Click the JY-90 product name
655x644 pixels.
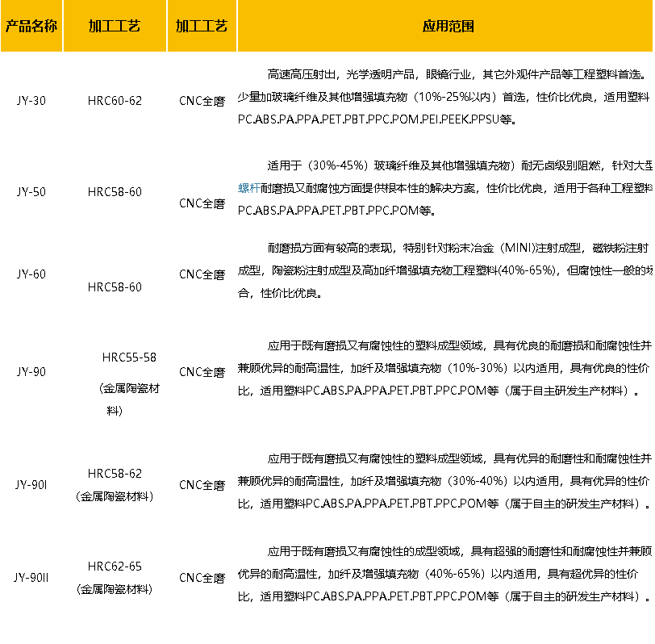click(31, 372)
